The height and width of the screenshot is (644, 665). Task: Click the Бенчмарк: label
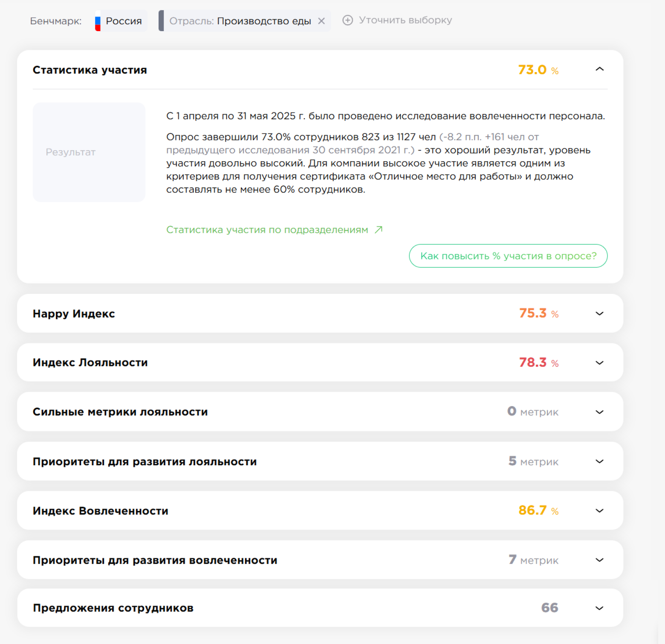point(56,21)
